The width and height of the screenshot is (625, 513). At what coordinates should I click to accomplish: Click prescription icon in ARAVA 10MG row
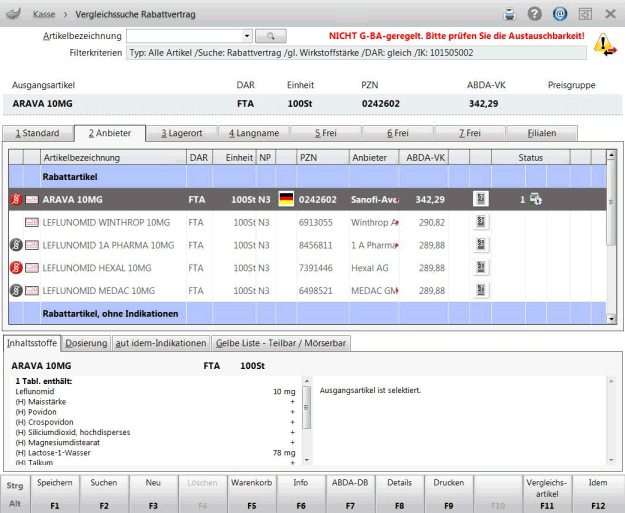click(x=32, y=199)
